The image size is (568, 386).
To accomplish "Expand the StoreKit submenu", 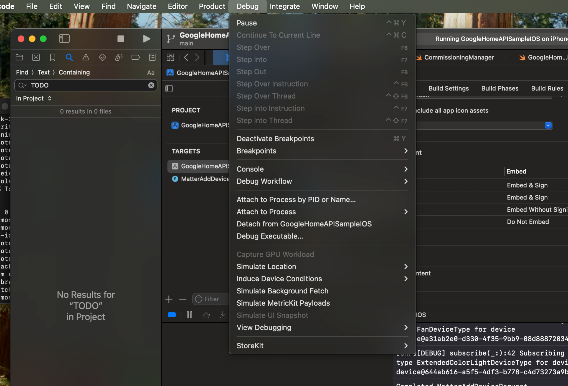I will click(322, 345).
